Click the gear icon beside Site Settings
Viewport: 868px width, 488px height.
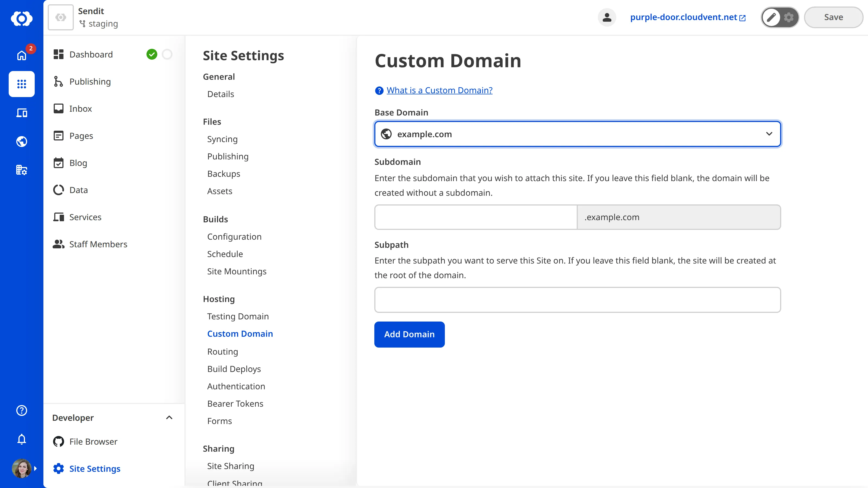click(x=58, y=468)
